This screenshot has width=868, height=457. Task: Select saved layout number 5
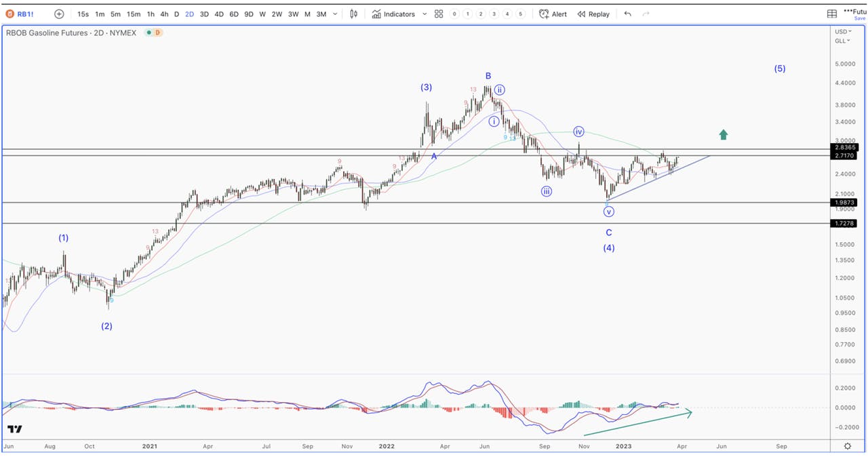520,14
